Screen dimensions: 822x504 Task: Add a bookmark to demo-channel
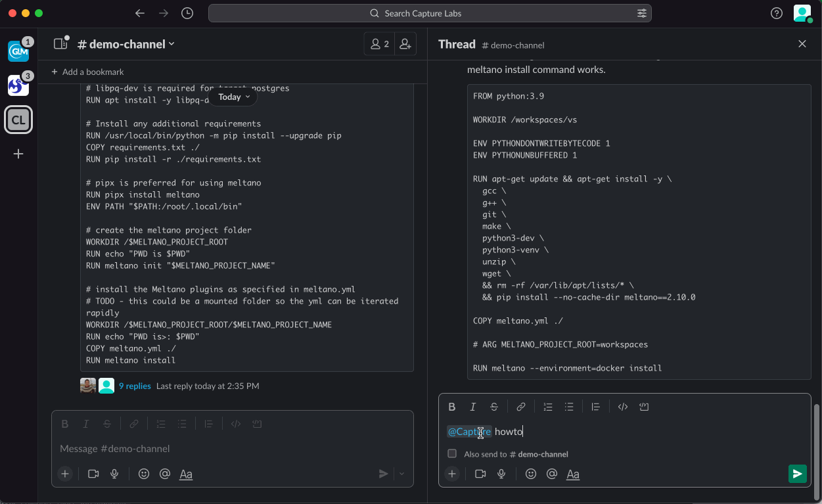[x=87, y=72]
